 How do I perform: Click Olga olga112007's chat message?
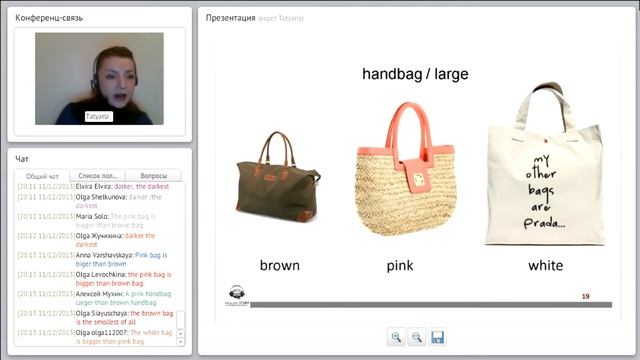coord(95,337)
